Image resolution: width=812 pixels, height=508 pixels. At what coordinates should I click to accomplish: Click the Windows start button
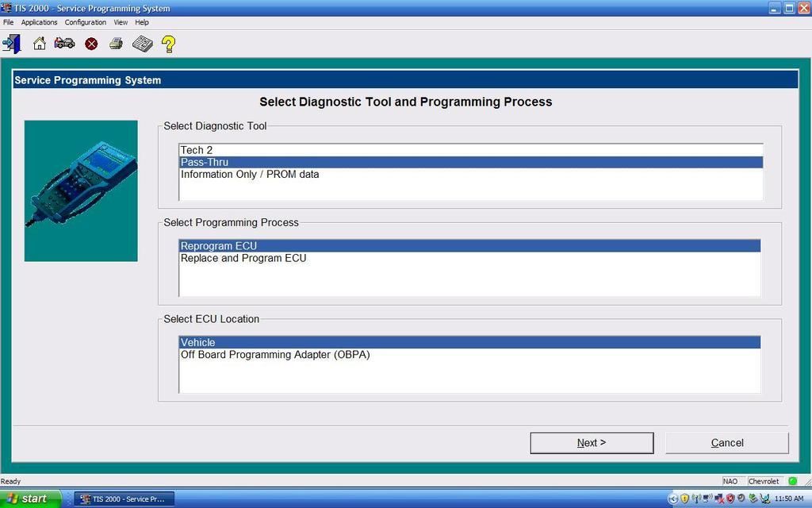pos(30,498)
